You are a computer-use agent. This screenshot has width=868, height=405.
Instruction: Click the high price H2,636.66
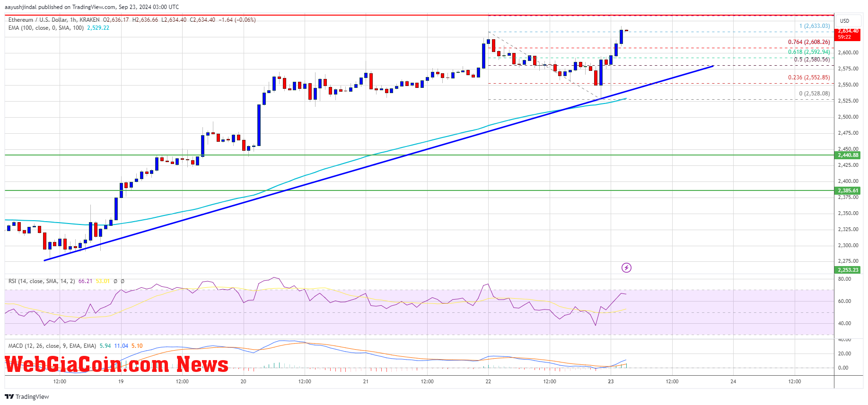(145, 20)
